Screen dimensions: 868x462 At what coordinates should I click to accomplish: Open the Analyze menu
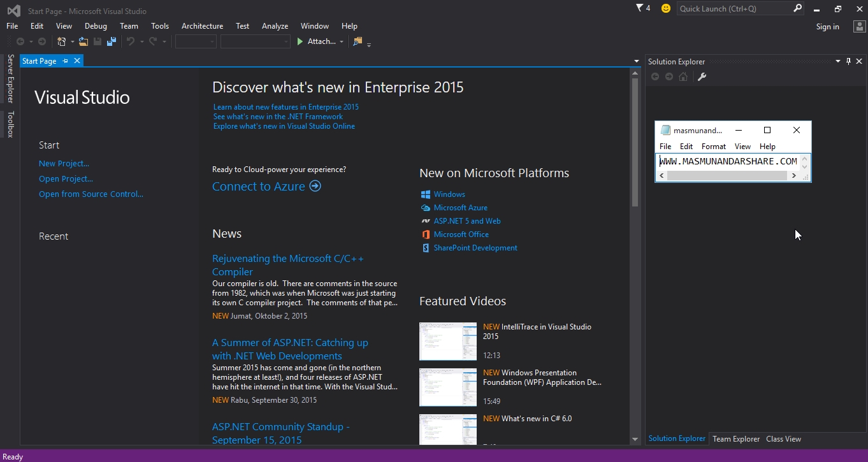[x=275, y=26]
